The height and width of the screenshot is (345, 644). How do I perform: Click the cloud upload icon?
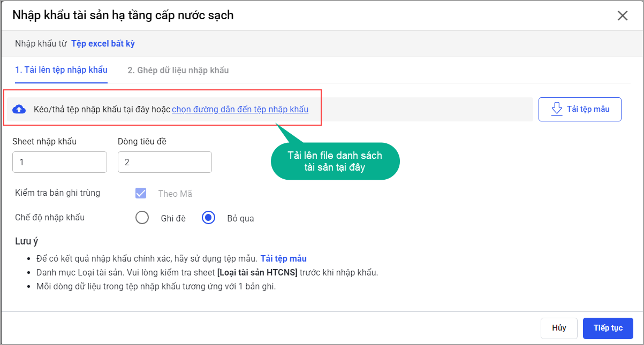tap(19, 110)
